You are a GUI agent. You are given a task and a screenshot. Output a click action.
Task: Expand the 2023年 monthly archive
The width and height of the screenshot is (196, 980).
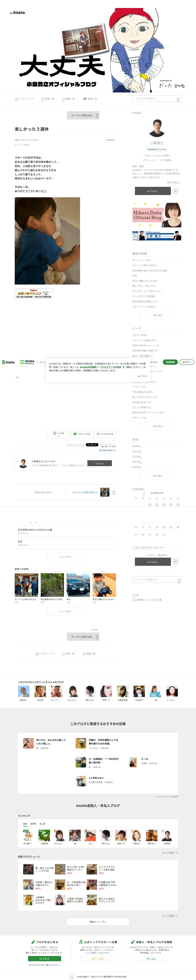(137, 452)
